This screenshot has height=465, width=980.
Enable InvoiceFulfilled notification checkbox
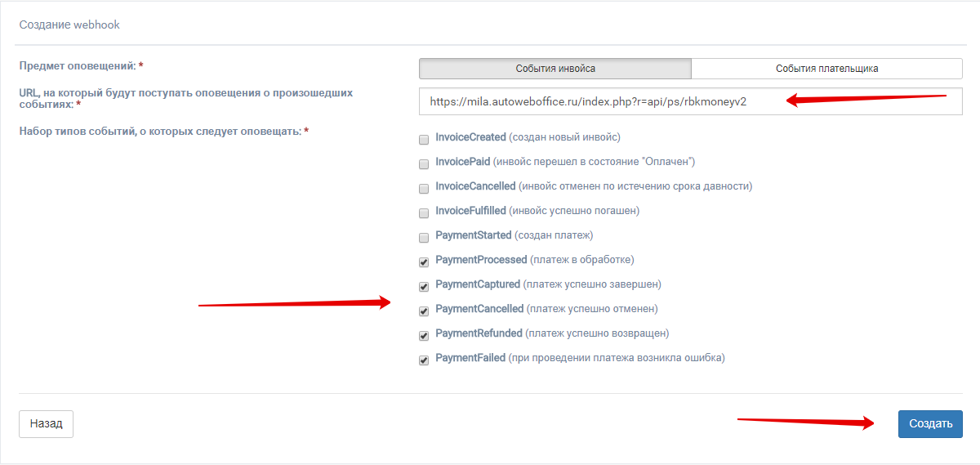click(x=424, y=212)
